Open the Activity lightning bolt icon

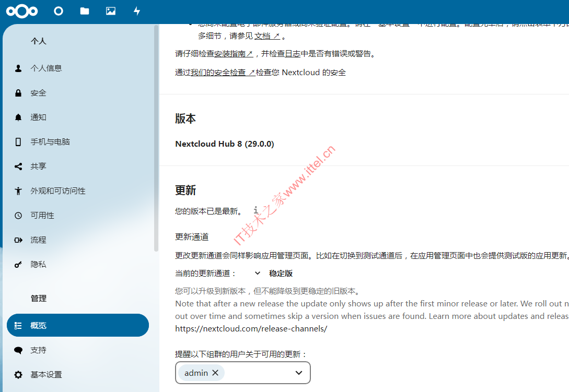click(x=137, y=11)
